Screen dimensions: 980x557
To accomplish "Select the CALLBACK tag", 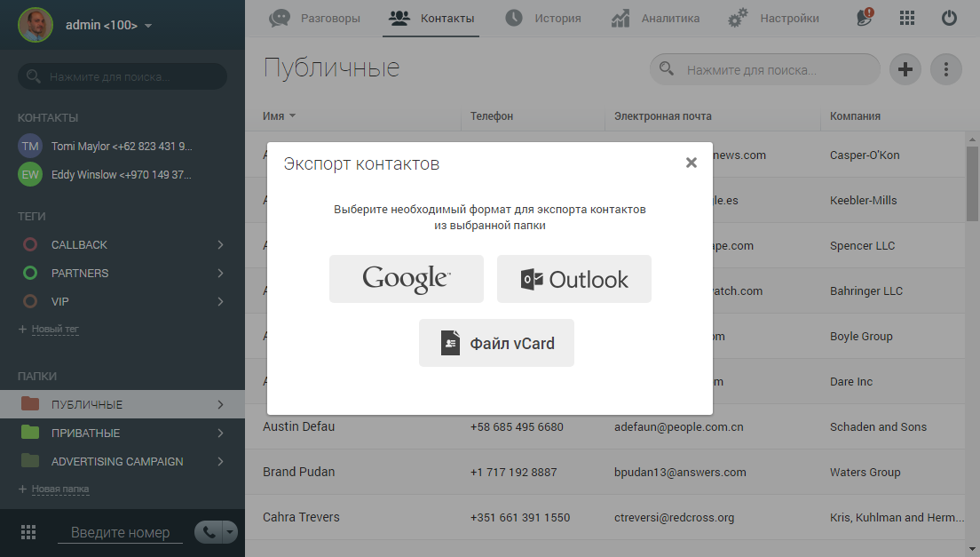I will (79, 244).
